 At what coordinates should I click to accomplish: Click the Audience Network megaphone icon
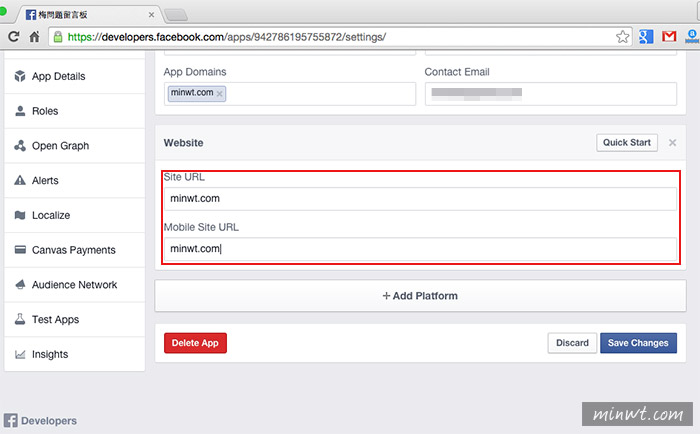pyautogui.click(x=20, y=284)
